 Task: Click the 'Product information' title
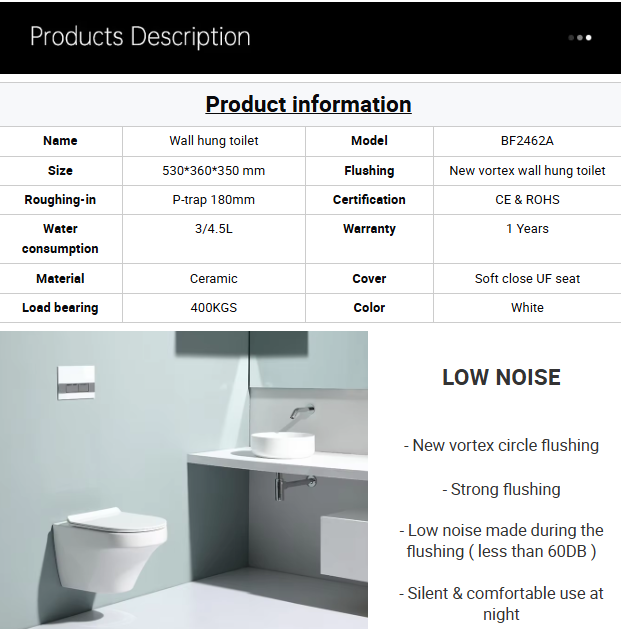(308, 104)
